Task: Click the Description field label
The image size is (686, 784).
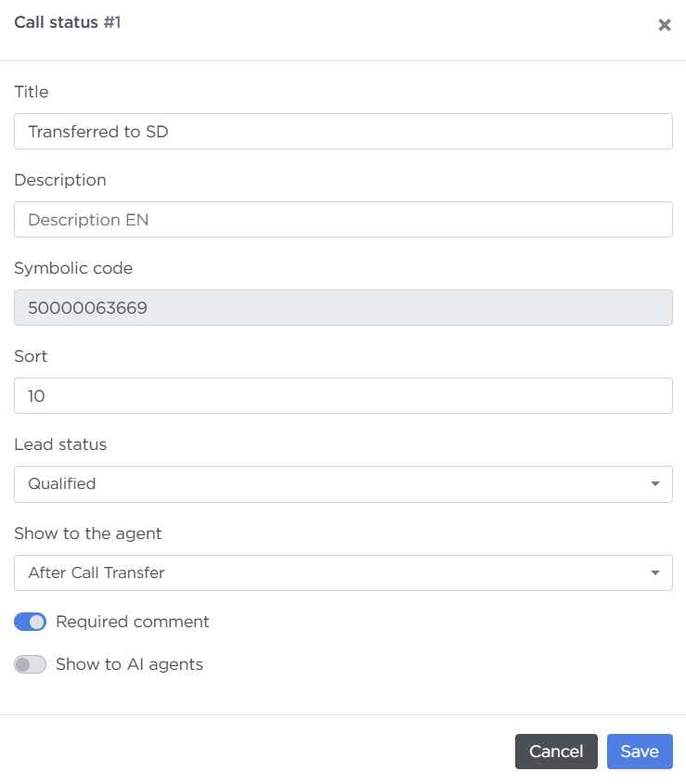Action: coord(60,180)
